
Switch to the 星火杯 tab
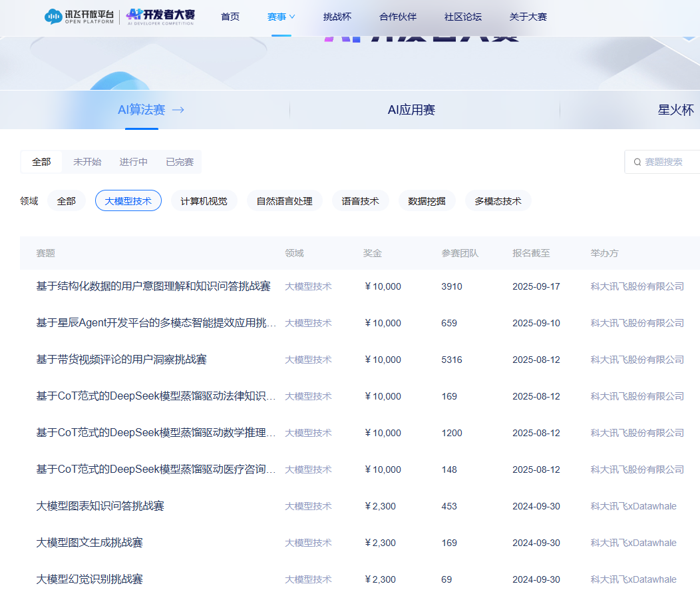tap(675, 110)
